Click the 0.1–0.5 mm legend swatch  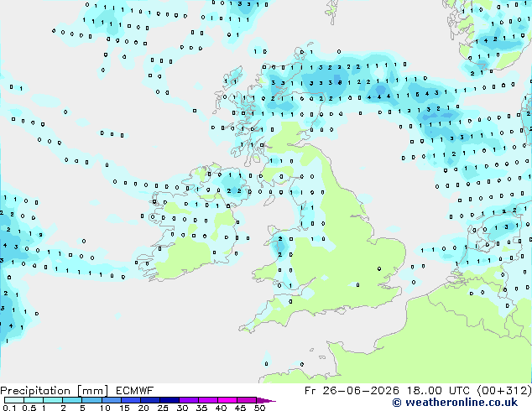pos(14,400)
